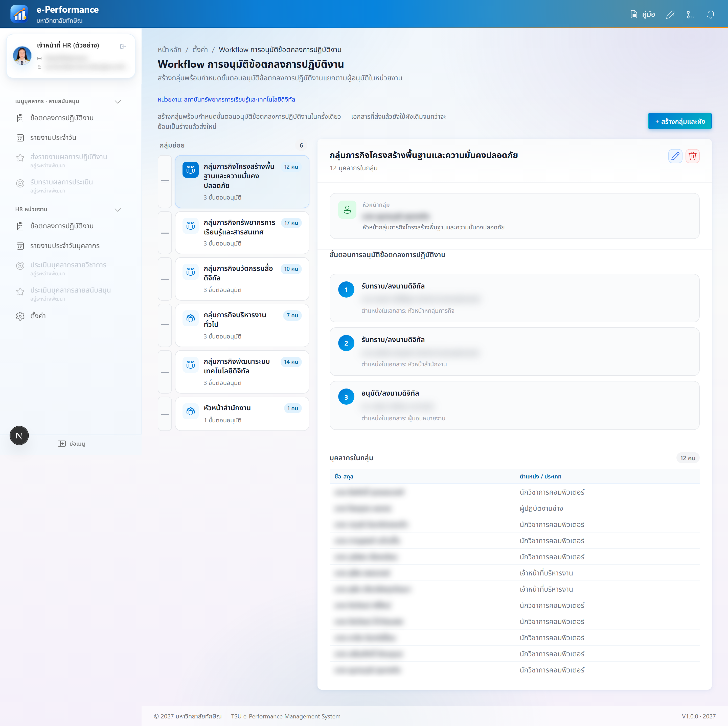Select group กลุ่มภารกิจโครงสร้างพื้นฐานและความมั่นคงปลอดภัย card
Viewport: 728px width, 726px height.
pos(242,181)
